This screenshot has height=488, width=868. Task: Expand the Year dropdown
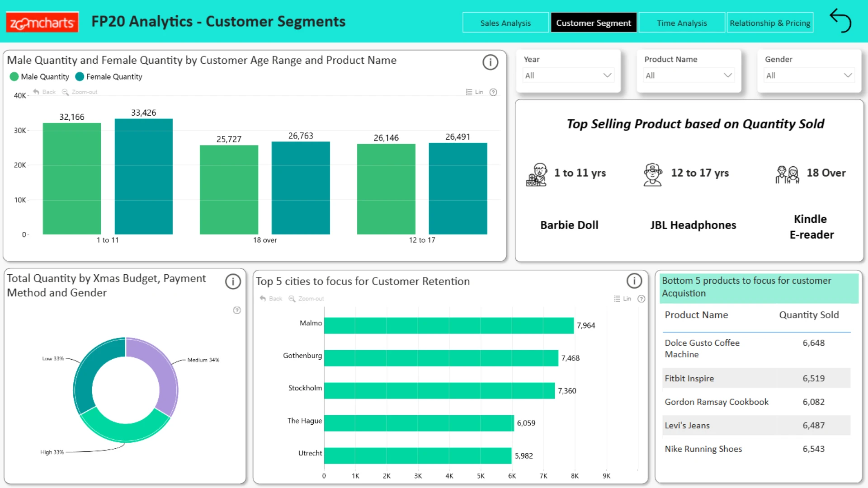[x=568, y=75]
